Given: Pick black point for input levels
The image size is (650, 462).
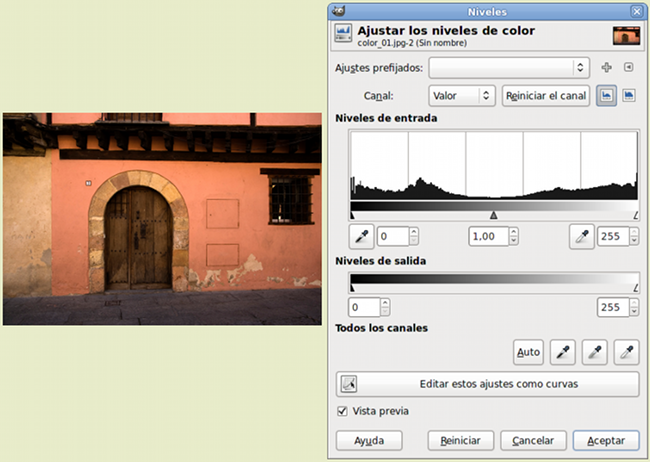Looking at the screenshot, I should click(x=361, y=236).
